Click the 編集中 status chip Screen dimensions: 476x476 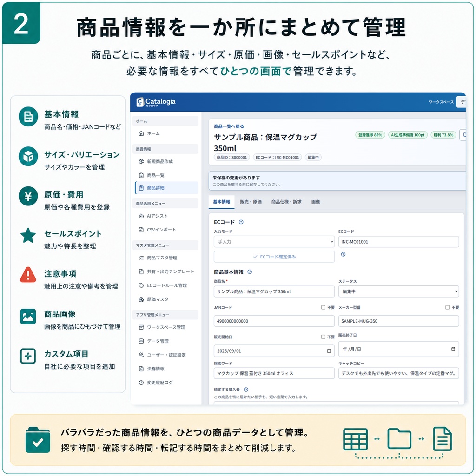coord(313,157)
